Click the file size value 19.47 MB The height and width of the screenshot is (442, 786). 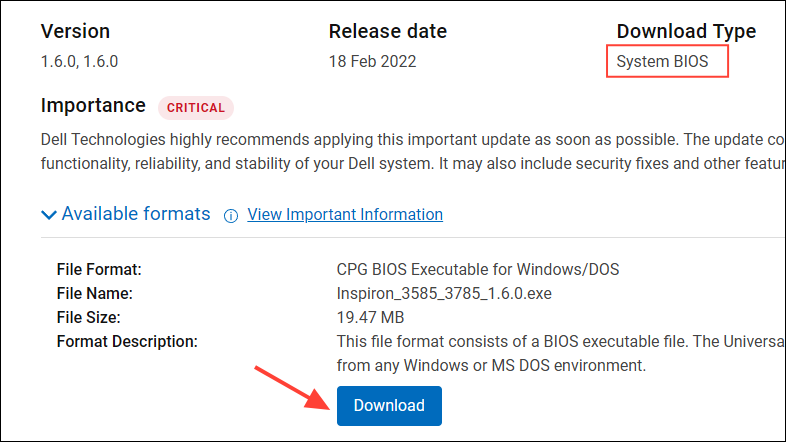coord(370,317)
